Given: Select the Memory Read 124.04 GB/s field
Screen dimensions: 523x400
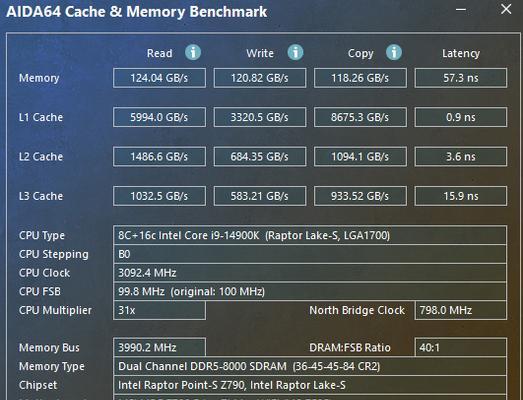Looking at the screenshot, I should (159, 78).
